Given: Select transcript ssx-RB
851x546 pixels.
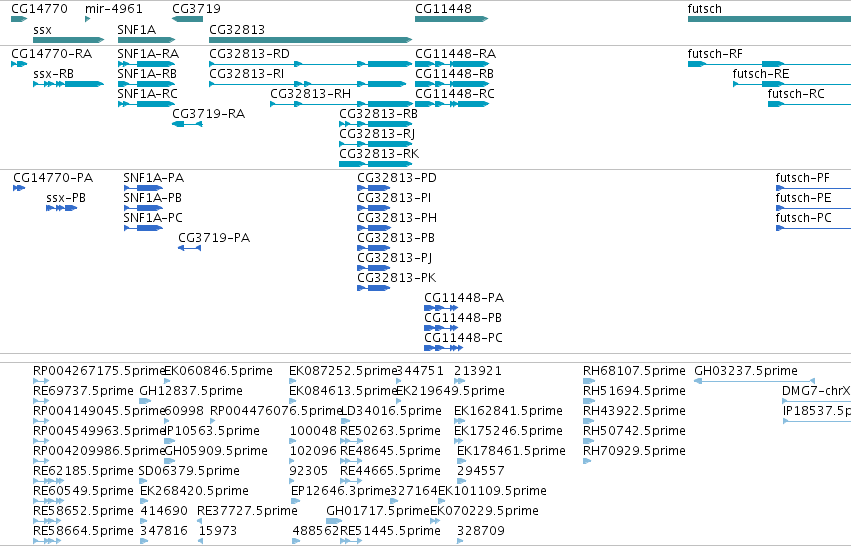Looking at the screenshot, I should (x=68, y=84).
